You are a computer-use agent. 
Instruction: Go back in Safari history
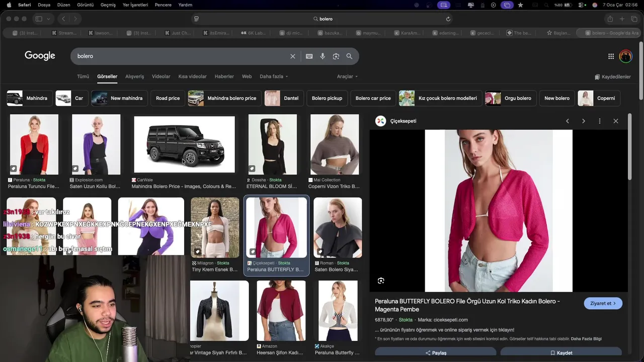pyautogui.click(x=63, y=19)
